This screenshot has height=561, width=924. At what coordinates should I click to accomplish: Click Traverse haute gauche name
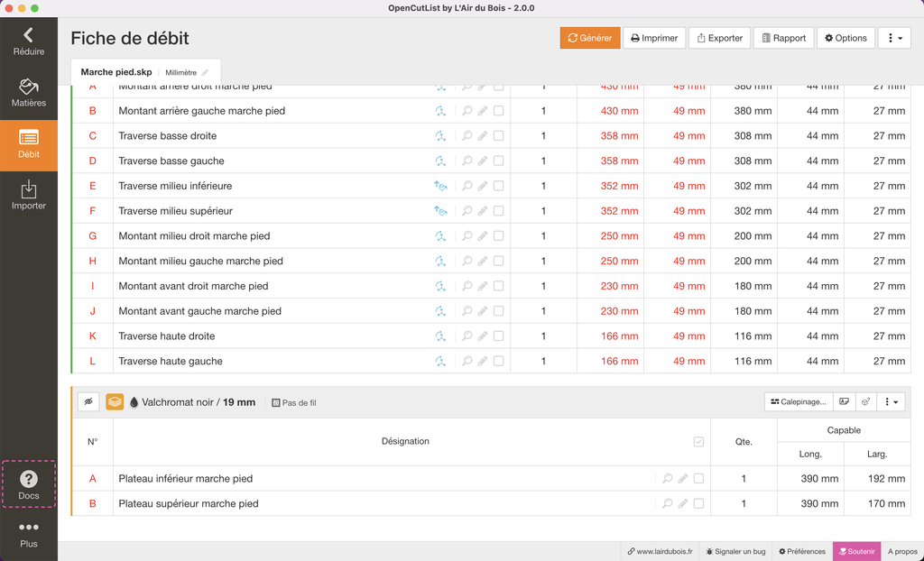pyautogui.click(x=171, y=362)
